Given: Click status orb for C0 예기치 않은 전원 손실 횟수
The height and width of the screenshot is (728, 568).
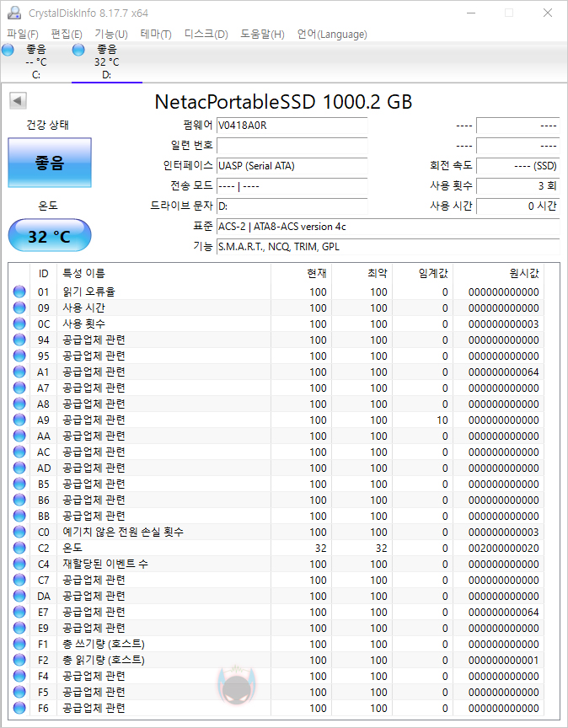Looking at the screenshot, I should click(x=19, y=532).
